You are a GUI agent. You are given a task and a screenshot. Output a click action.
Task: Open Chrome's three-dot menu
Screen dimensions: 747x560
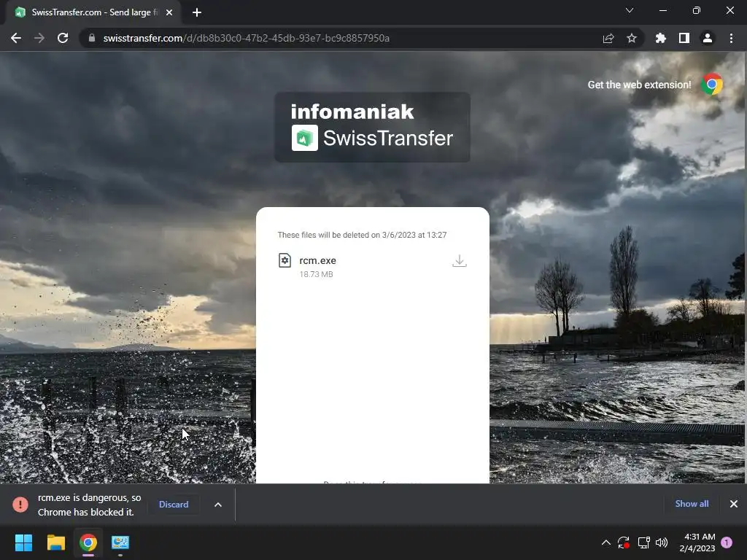[x=731, y=38]
